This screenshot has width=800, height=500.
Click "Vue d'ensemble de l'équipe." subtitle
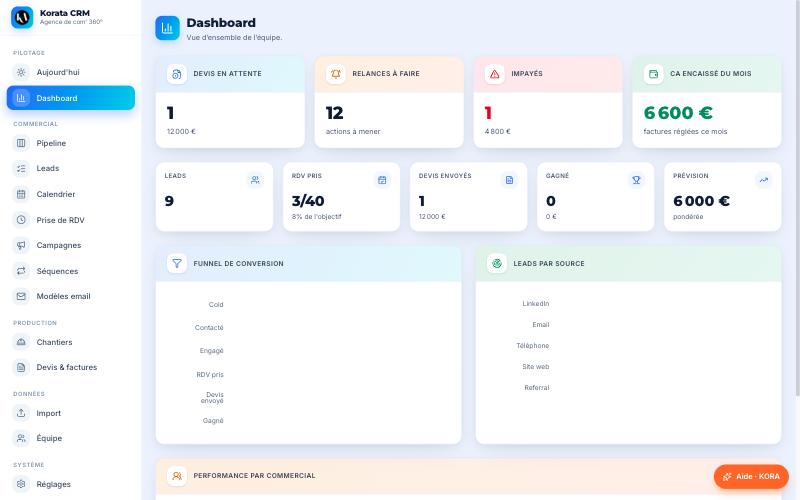(x=234, y=38)
